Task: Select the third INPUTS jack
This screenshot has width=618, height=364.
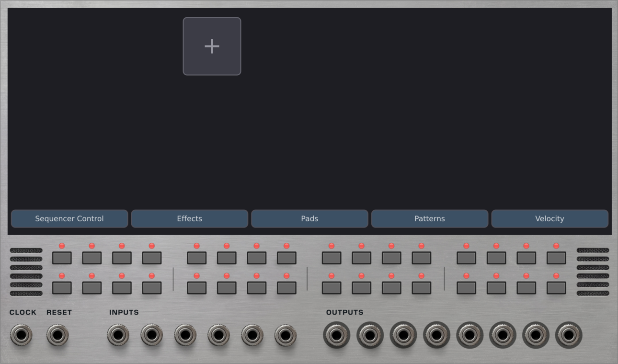Action: (x=185, y=335)
